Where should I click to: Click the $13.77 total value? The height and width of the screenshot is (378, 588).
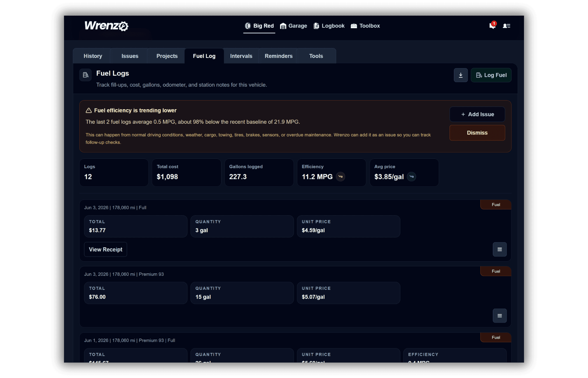(x=97, y=230)
